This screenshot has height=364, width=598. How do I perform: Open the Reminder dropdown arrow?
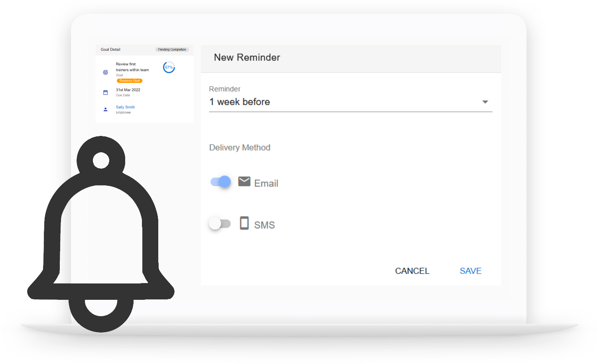(x=485, y=102)
